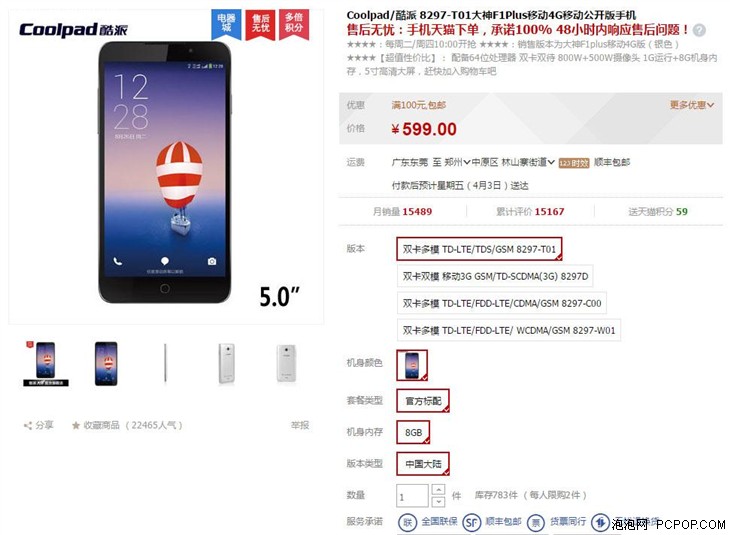Open the 累计评价 15167 reviews tab
The width and height of the screenshot is (730, 535).
530,212
